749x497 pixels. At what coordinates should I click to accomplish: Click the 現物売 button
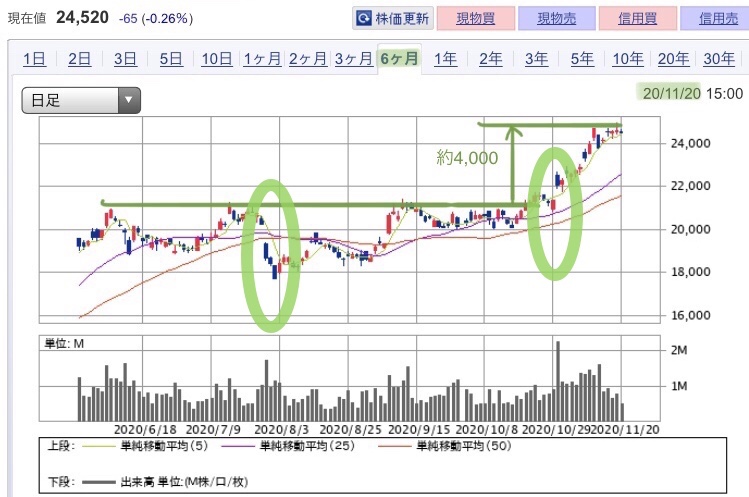click(556, 19)
